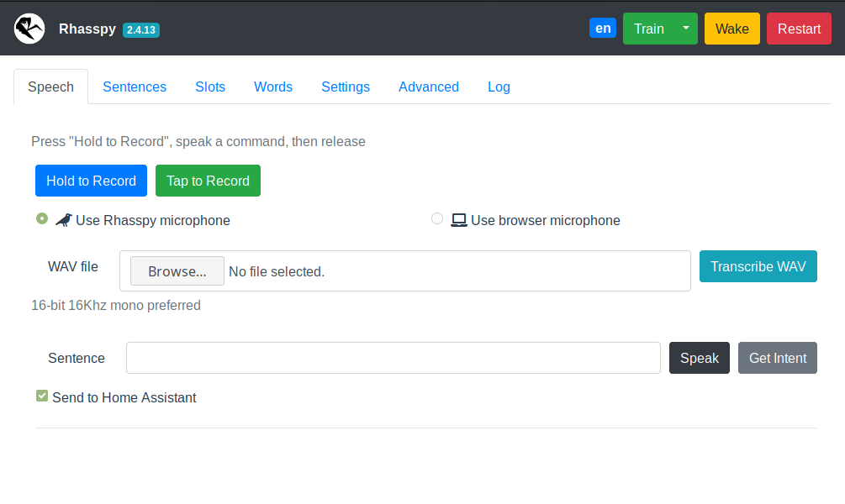Image resolution: width=845 pixels, height=504 pixels.
Task: Focus the Sentence text input field
Action: click(x=393, y=358)
